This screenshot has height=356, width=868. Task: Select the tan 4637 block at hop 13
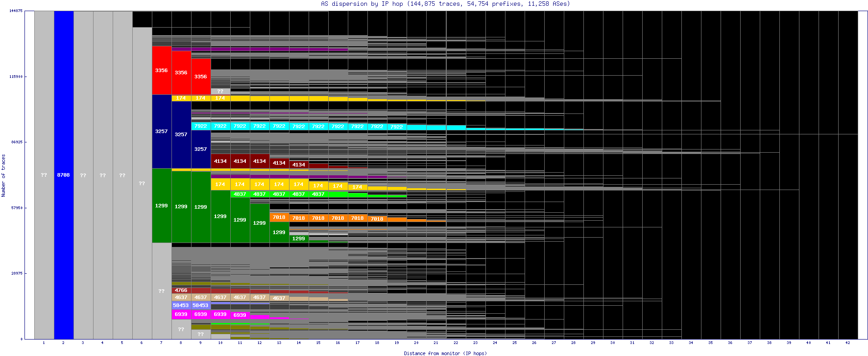pos(279,298)
